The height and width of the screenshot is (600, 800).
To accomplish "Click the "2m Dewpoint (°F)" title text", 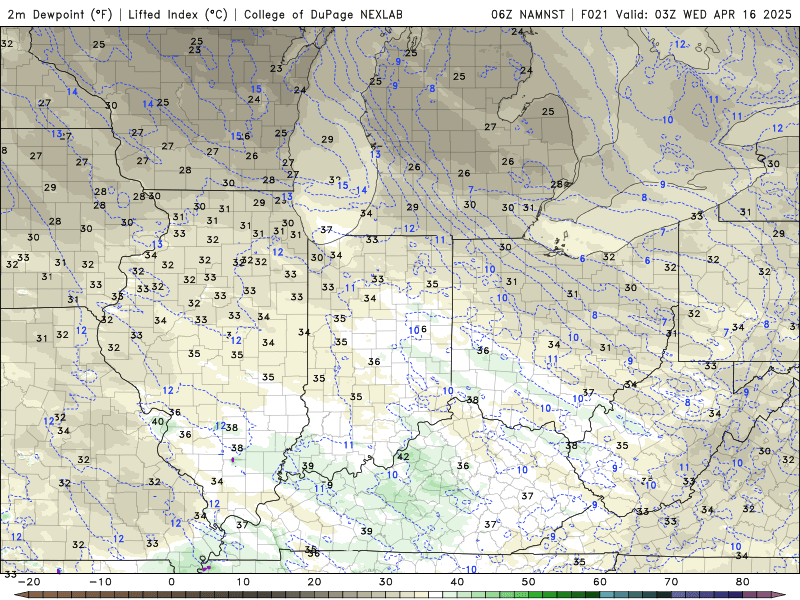I will click(60, 14).
